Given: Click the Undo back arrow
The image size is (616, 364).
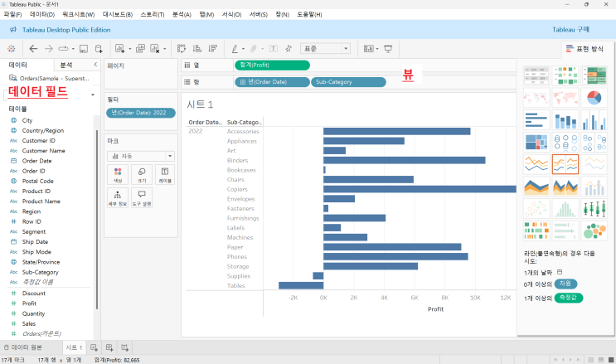Looking at the screenshot, I should [x=33, y=49].
